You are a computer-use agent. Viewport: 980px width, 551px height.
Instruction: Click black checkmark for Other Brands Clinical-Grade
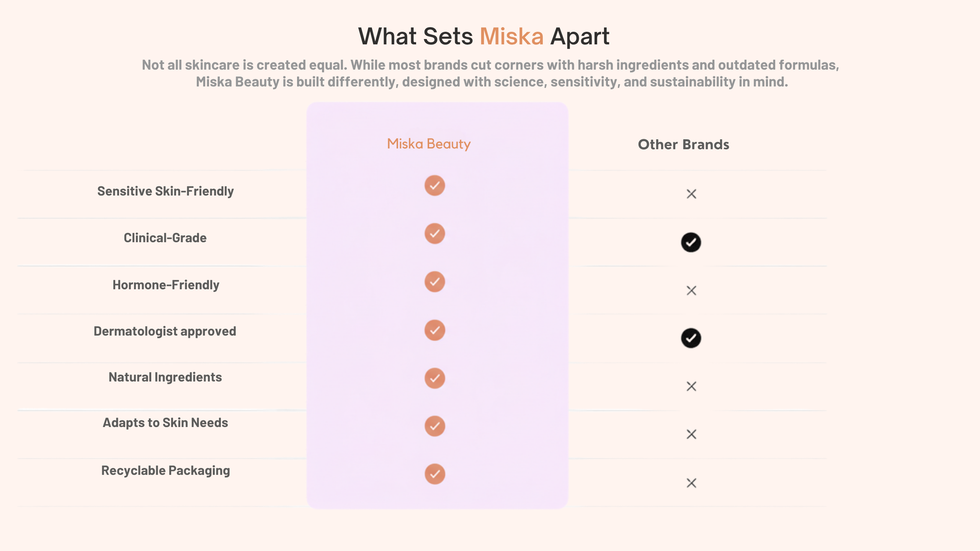pos(691,242)
